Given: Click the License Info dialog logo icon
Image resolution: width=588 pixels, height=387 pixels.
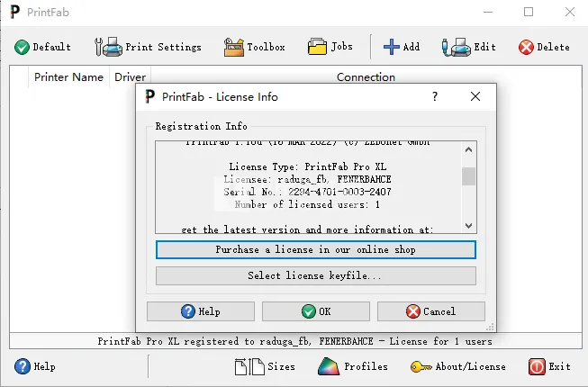Looking at the screenshot, I should tap(150, 96).
